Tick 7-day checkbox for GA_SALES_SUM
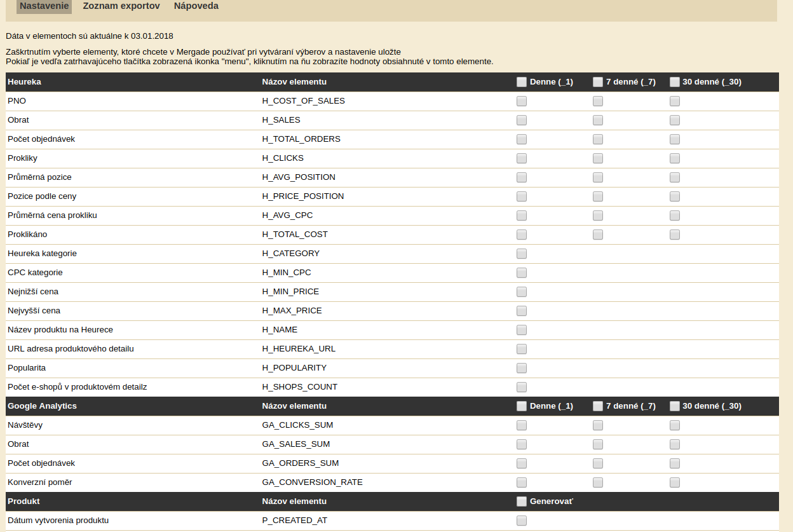Image resolution: width=793 pixels, height=532 pixels. 598,444
